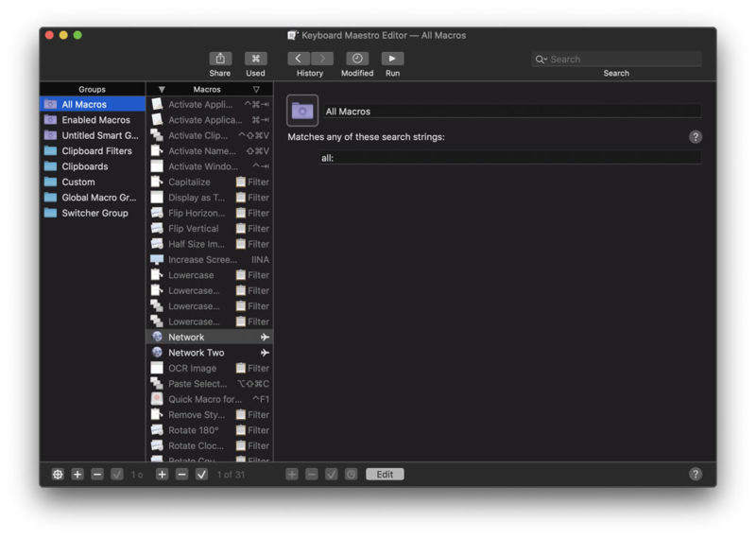
Task: Select the Capitalize macro
Action: click(x=210, y=182)
